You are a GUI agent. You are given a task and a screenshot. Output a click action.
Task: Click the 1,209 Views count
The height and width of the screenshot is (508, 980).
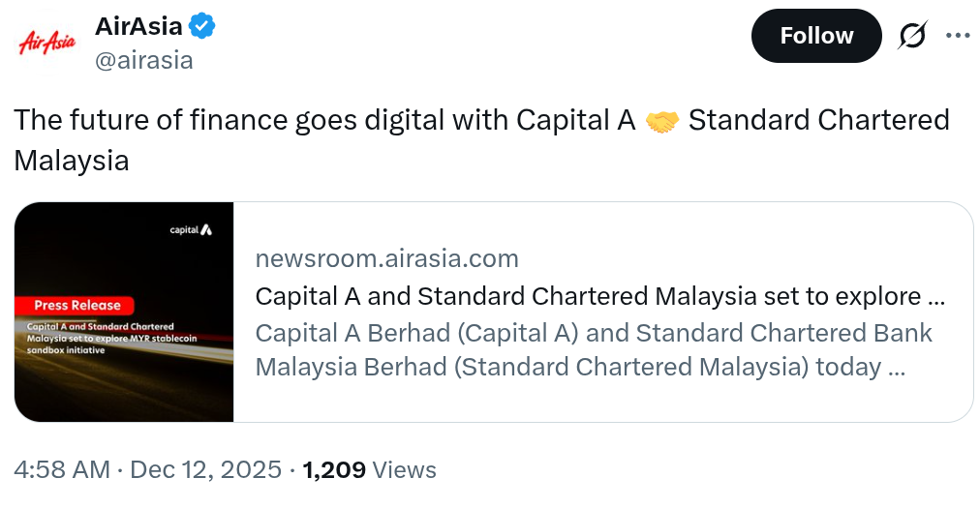click(369, 470)
